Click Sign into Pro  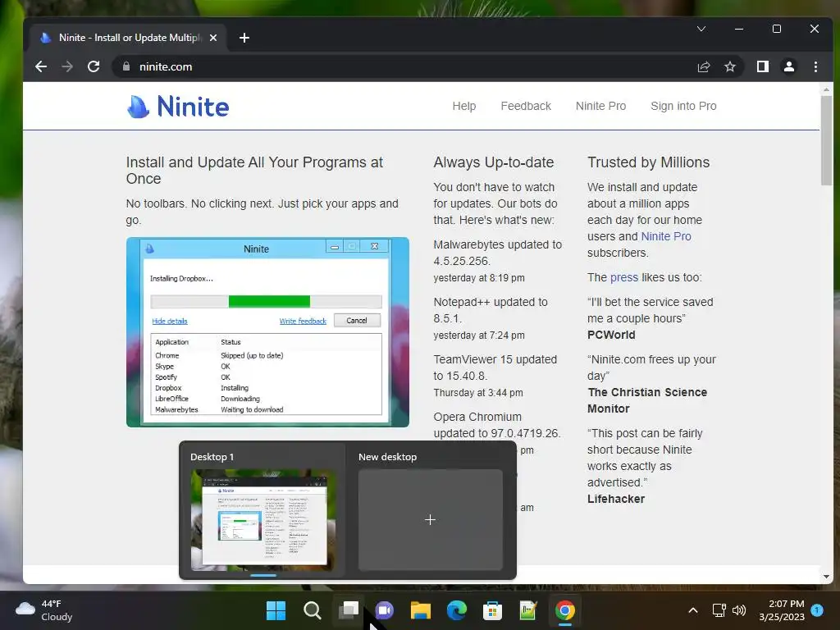(x=683, y=106)
